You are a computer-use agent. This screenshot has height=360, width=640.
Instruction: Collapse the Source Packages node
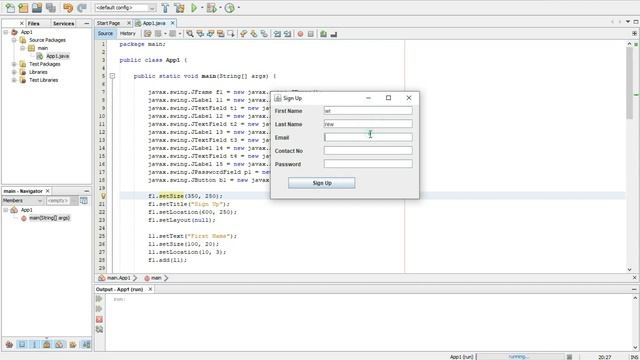pyautogui.click(x=14, y=40)
